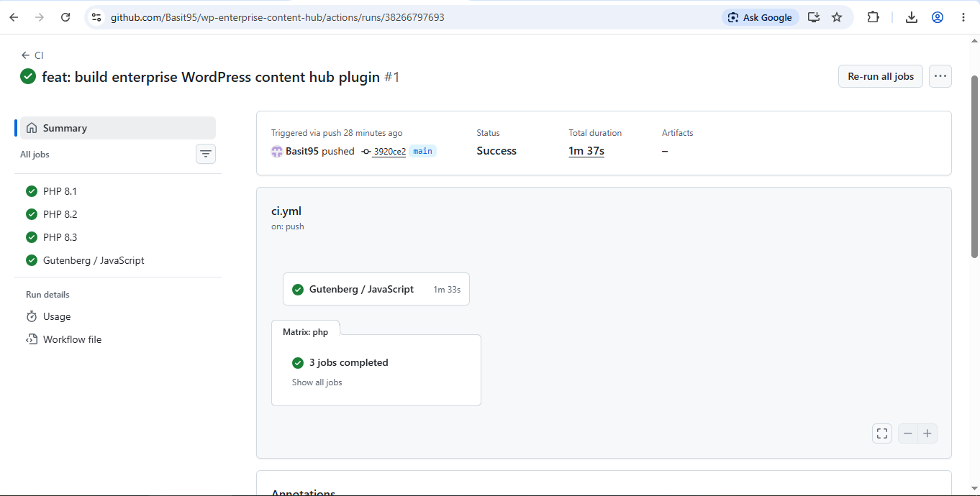Expand Show all jobs in php matrix
Image resolution: width=980 pixels, height=496 pixels.
click(317, 382)
